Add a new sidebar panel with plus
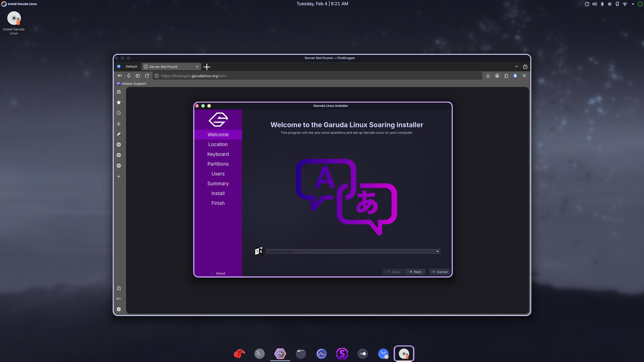The height and width of the screenshot is (362, 644). 119,176
